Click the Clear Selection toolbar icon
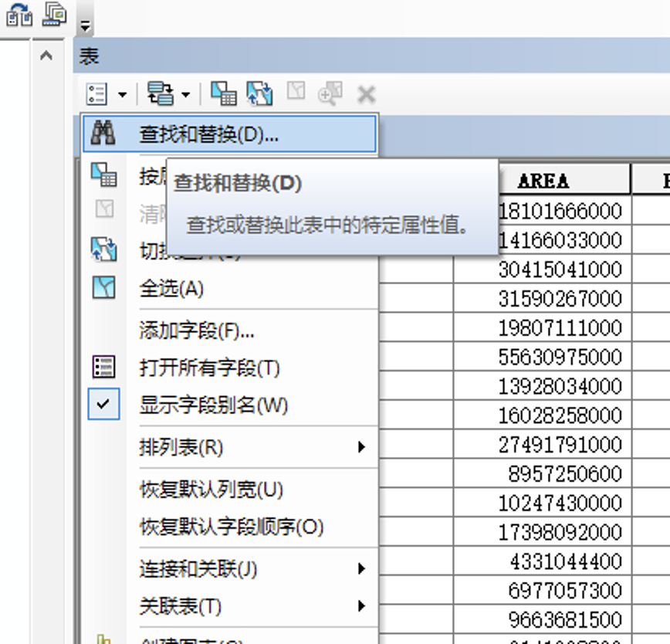This screenshot has height=644, width=670. coord(296,93)
